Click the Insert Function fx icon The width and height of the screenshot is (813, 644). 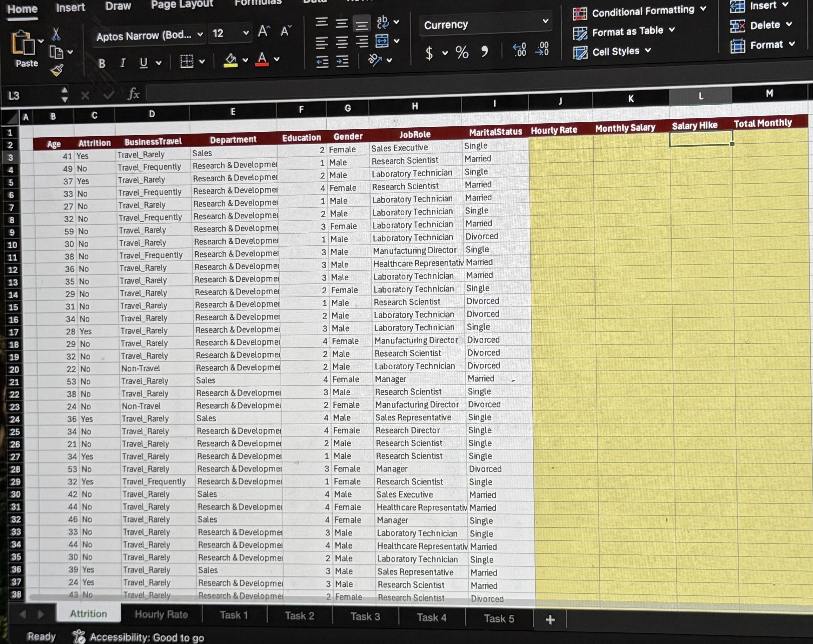pyautogui.click(x=134, y=94)
